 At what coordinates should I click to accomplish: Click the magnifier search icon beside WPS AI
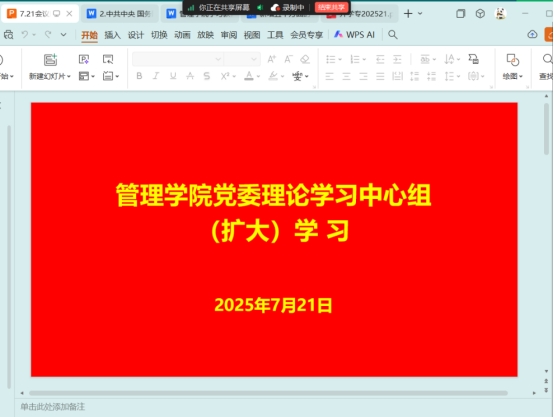393,35
